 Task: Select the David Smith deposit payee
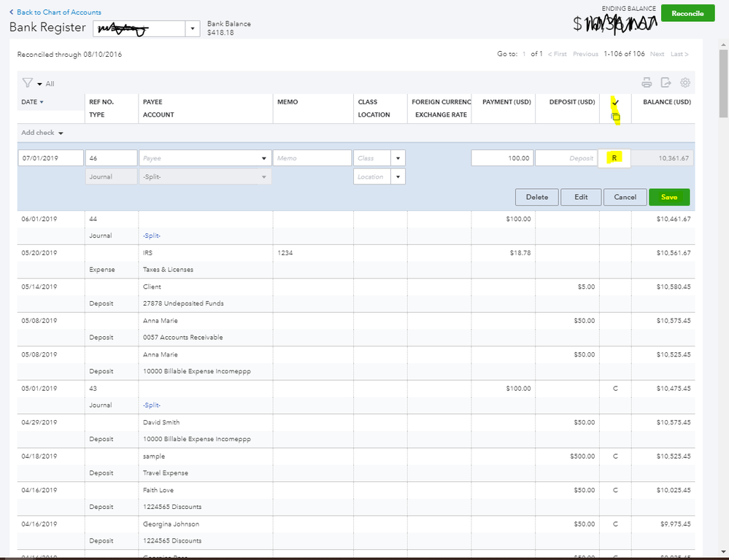(161, 422)
